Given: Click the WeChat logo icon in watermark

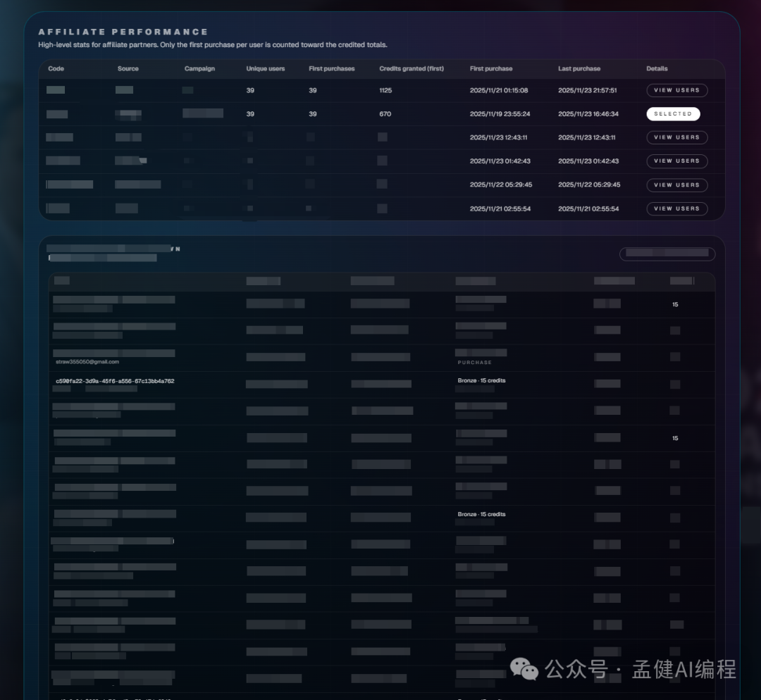Looking at the screenshot, I should pos(524,668).
